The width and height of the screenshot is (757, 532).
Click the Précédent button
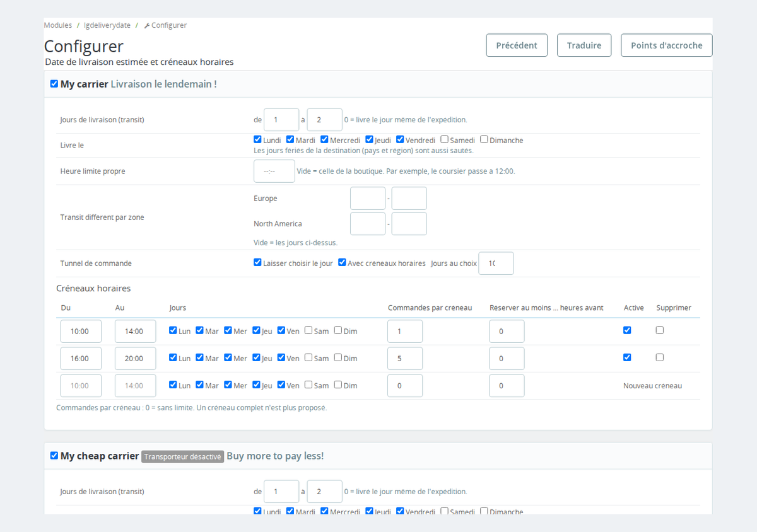[x=517, y=45]
